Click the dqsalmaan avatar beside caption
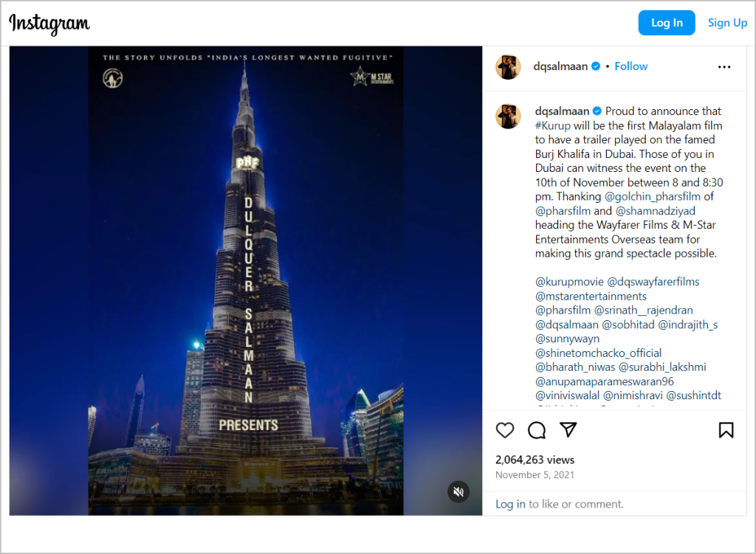The height and width of the screenshot is (554, 756). click(508, 116)
